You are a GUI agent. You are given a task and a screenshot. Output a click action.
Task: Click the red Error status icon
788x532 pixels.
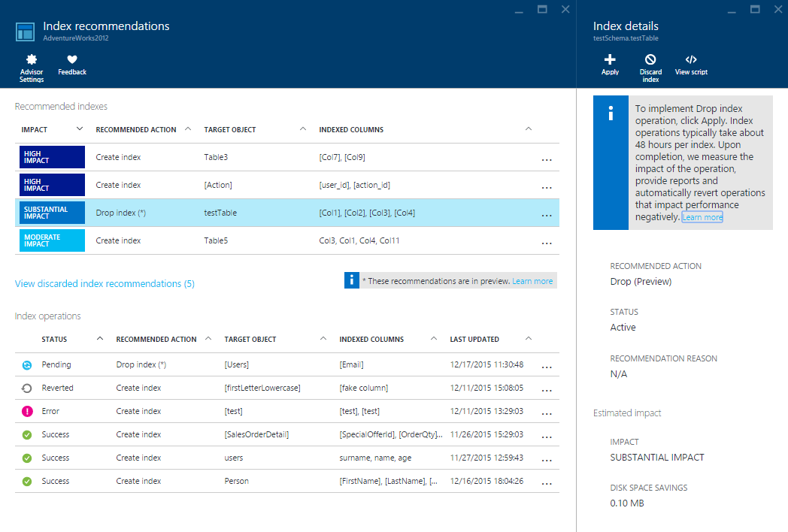[27, 412]
